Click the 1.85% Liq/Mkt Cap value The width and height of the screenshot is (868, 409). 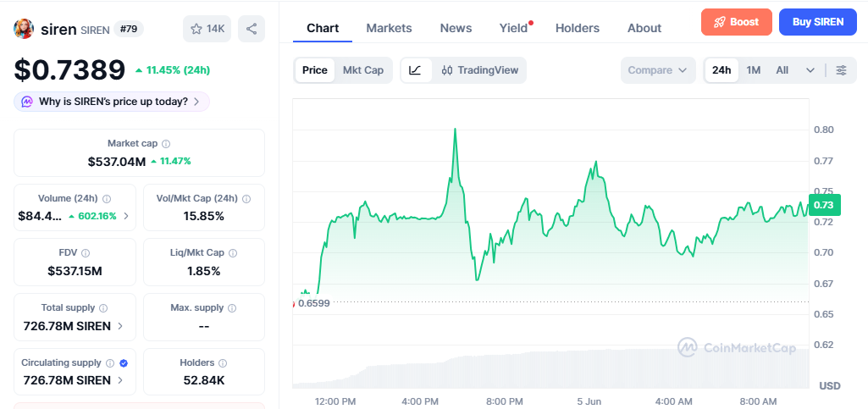coord(204,271)
